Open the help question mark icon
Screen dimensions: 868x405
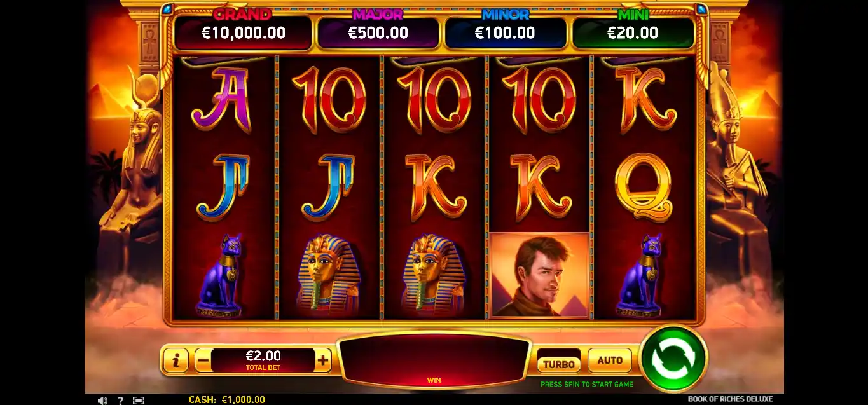coord(120,400)
